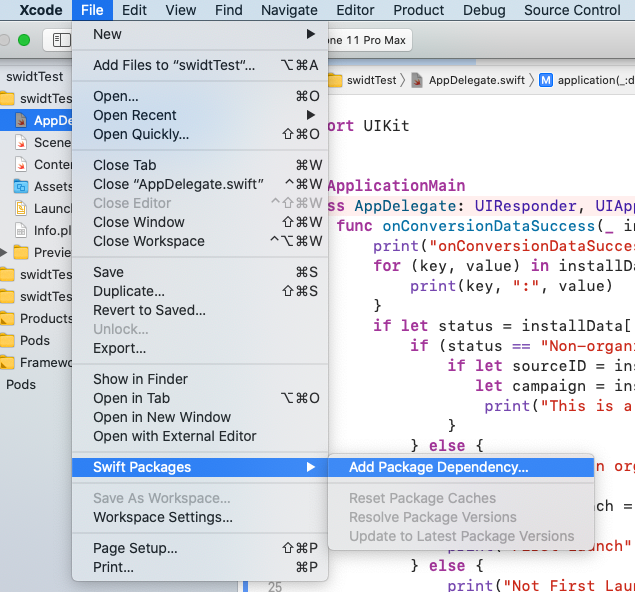Click the swidtTest folder icon in breadcrumb

[335, 80]
